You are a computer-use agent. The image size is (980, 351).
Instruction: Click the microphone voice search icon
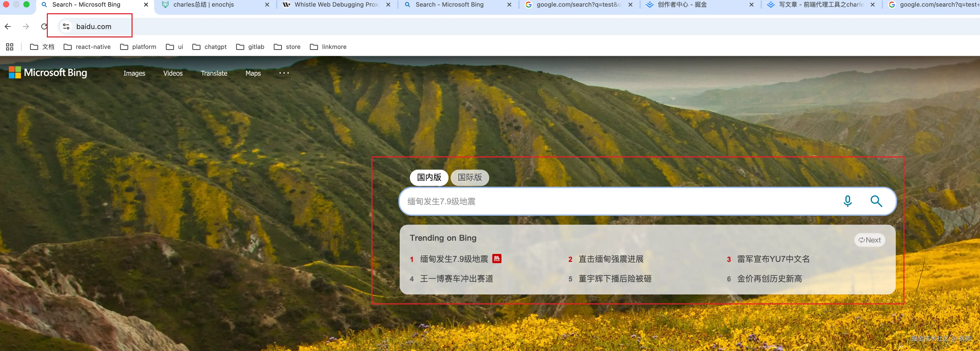[x=847, y=201]
